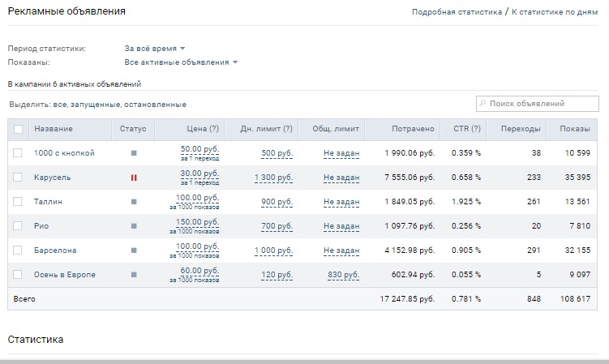Viewport: 609px width, 364px height.
Task: Click the red pause icon for Карусель
Action: pos(133,177)
